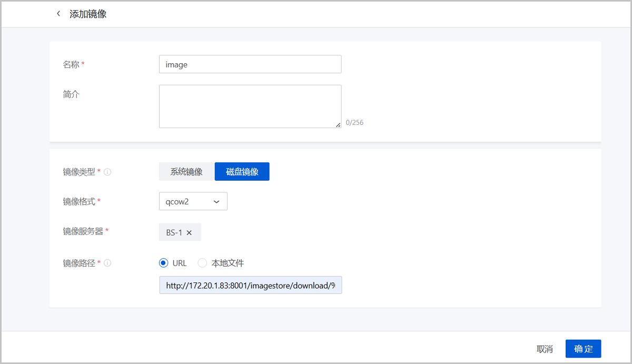Image resolution: width=632 pixels, height=364 pixels.
Task: Click the 镜像格式 field label
Action: [79, 201]
